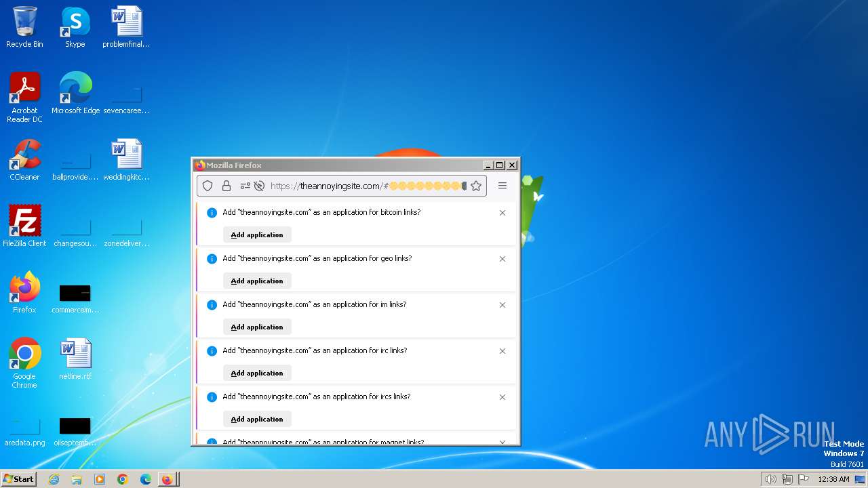Select the Recycle Bin desktop icon

pos(24,27)
